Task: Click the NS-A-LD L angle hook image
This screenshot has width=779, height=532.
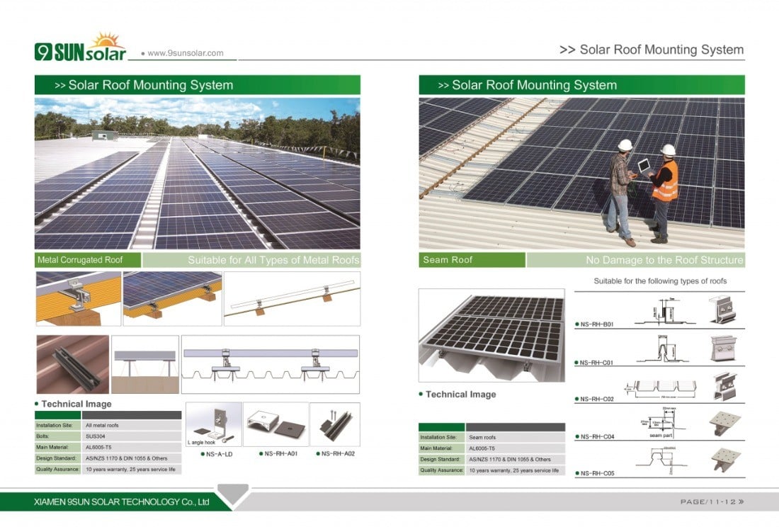Action: pyautogui.click(x=212, y=424)
